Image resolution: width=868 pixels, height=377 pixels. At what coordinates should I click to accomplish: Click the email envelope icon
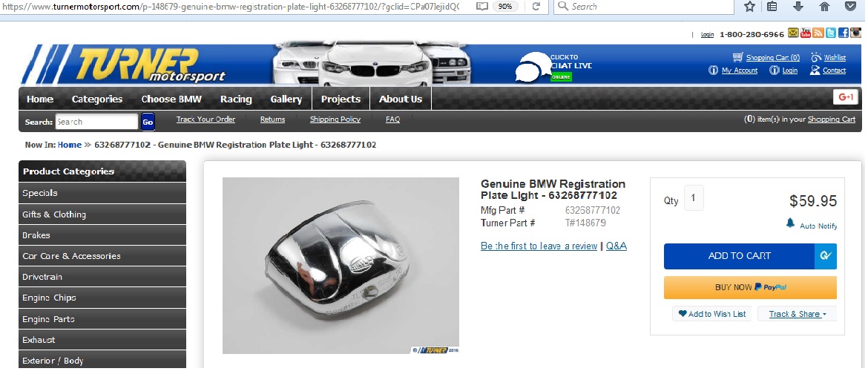793,33
